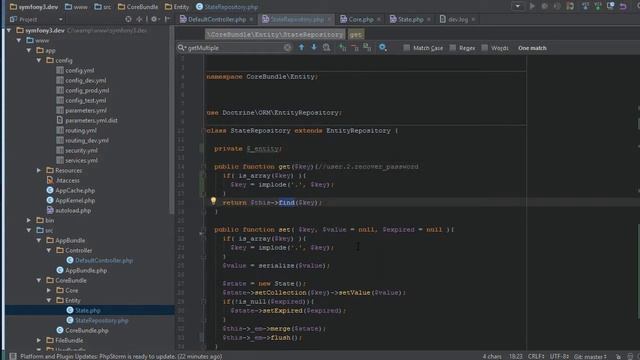Click the next occurrence down arrow
The height and width of the screenshot is (360, 640).
[x=314, y=47]
